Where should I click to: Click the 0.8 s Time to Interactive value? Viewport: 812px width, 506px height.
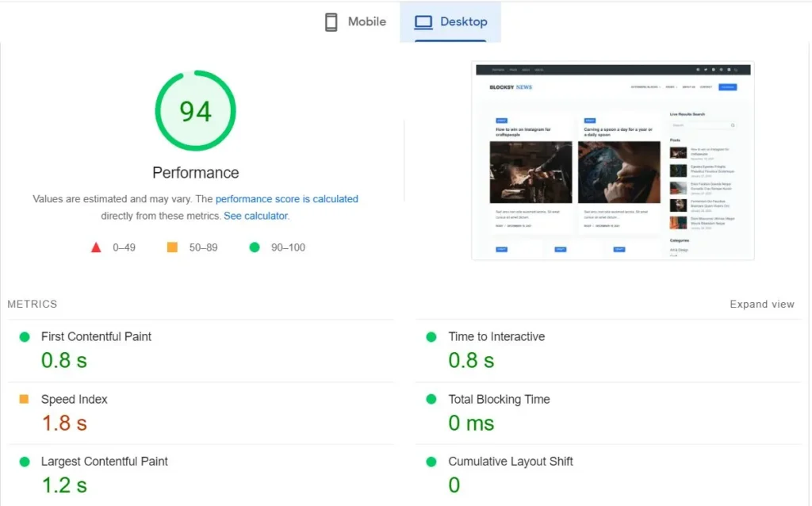[471, 361]
